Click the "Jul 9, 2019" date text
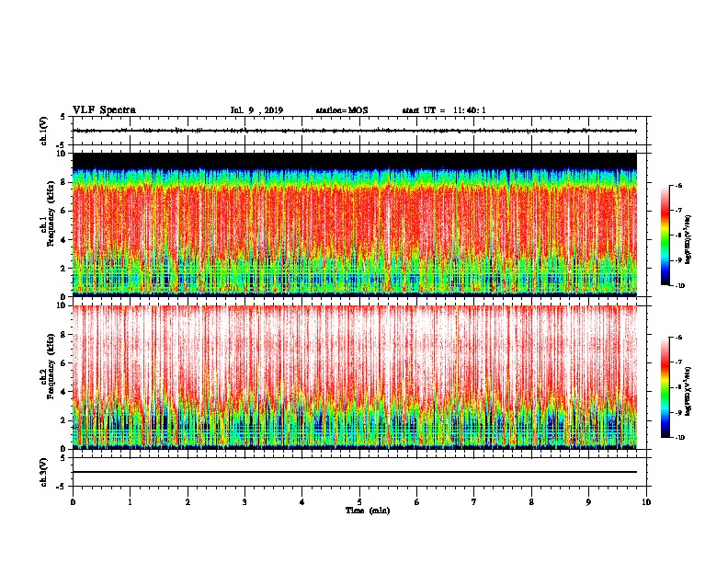Image resolution: width=728 pixels, height=563 pixels. click(x=256, y=110)
